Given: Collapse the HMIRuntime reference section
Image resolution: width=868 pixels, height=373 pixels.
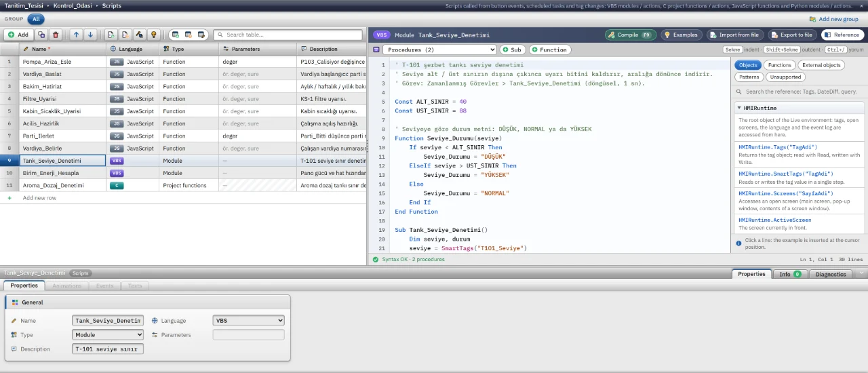Looking at the screenshot, I should (x=800, y=108).
